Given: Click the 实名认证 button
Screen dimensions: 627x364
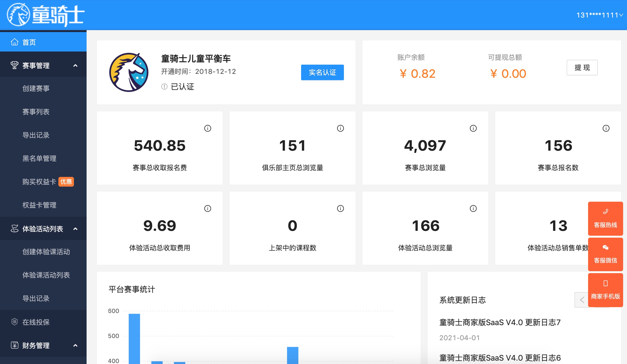Looking at the screenshot, I should [322, 72].
